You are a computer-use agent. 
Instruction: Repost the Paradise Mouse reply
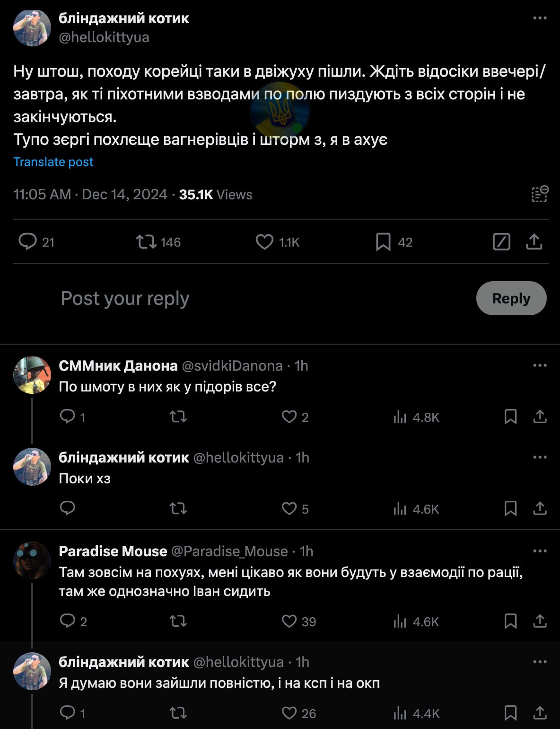pyautogui.click(x=178, y=621)
